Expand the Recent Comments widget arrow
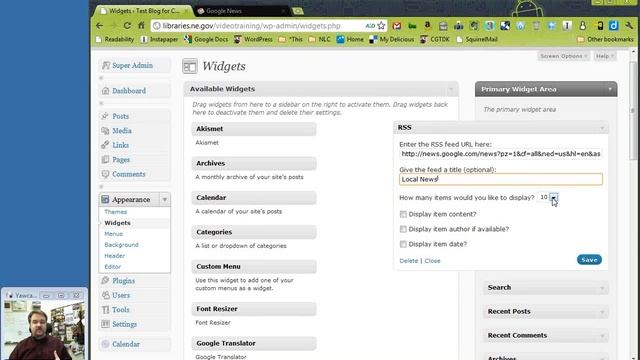Screen dimensions: 640x360 (x=602, y=336)
